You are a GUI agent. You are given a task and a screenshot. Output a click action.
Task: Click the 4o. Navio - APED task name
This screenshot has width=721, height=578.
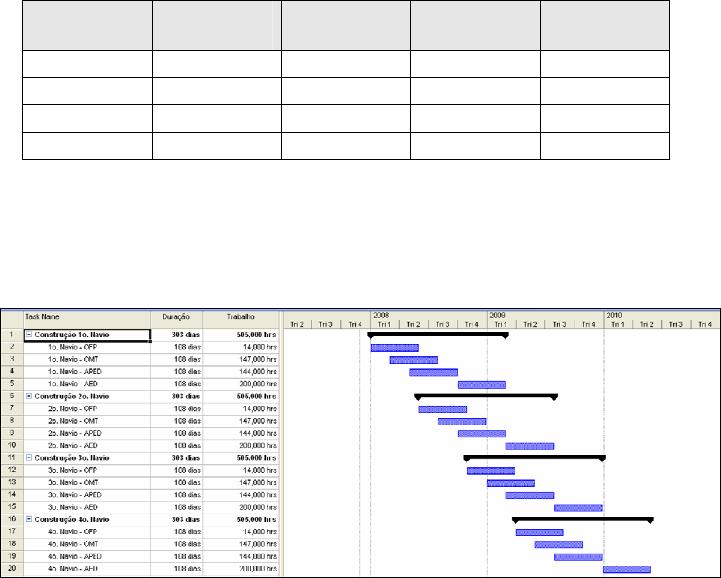[73, 555]
